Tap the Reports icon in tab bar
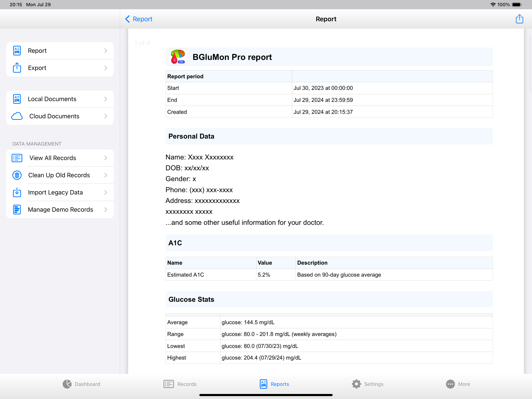The image size is (532, 399). pyautogui.click(x=263, y=384)
